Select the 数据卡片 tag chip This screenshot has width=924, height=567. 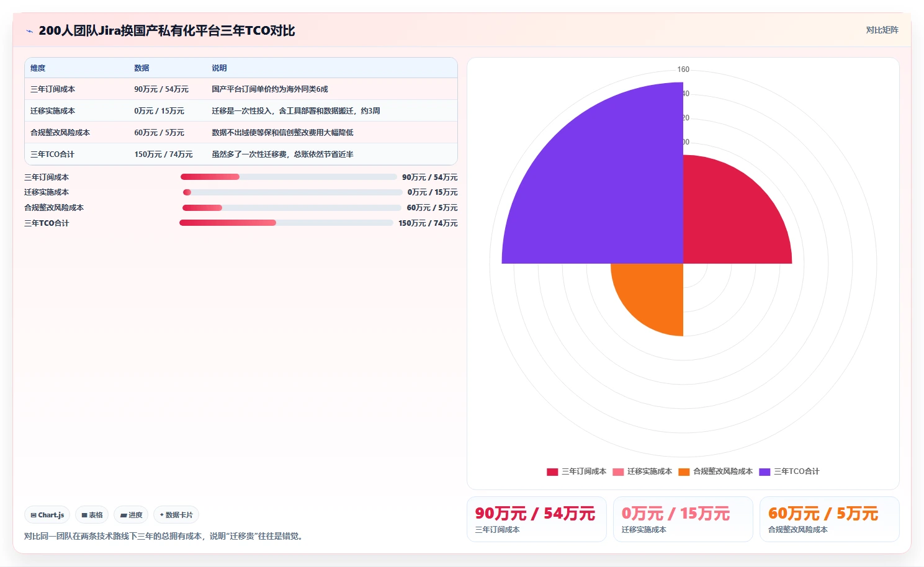point(176,515)
